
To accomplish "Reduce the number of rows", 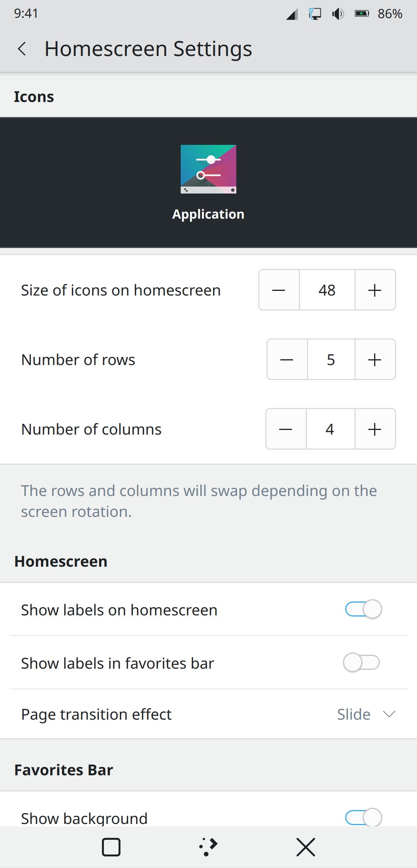I will (287, 360).
